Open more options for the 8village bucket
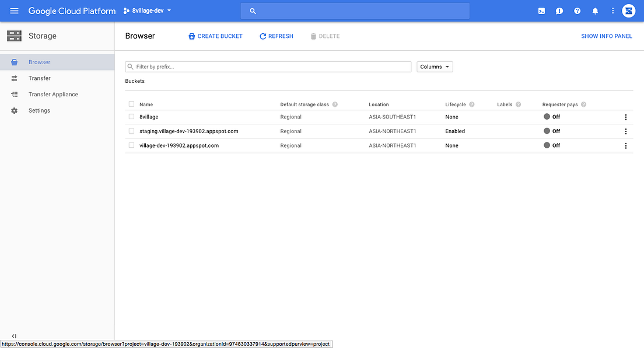 [626, 117]
